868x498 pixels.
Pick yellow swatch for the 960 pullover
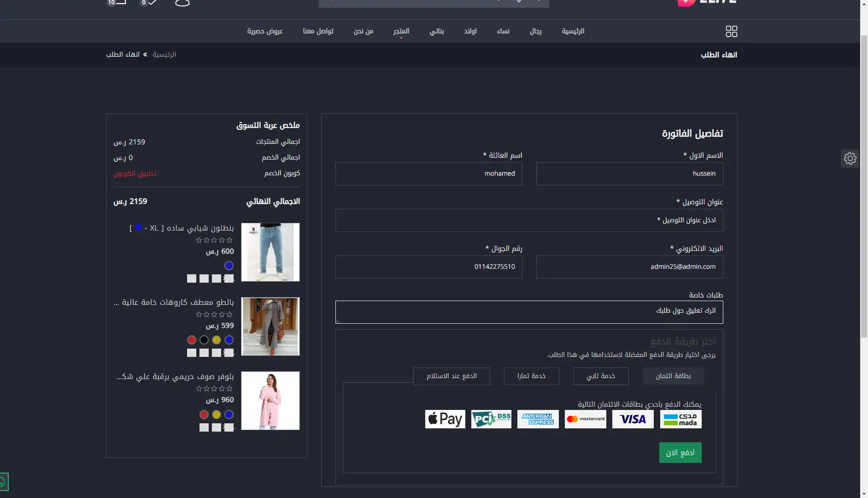click(x=217, y=415)
